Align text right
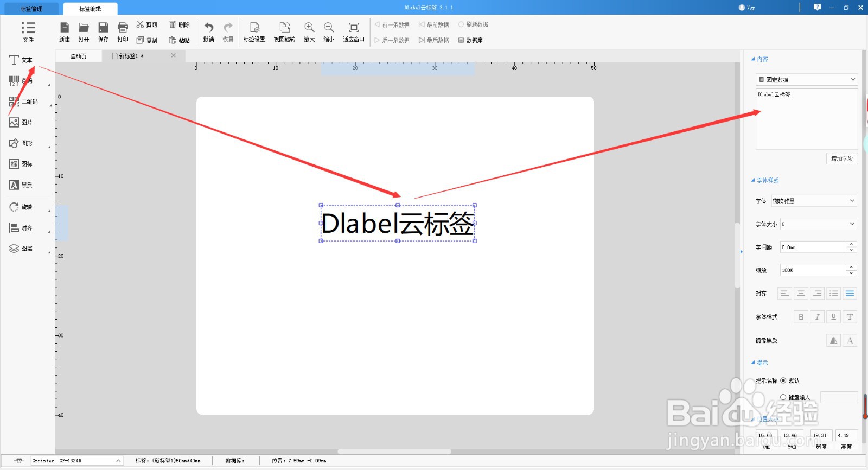The width and height of the screenshot is (868, 470). (x=817, y=294)
